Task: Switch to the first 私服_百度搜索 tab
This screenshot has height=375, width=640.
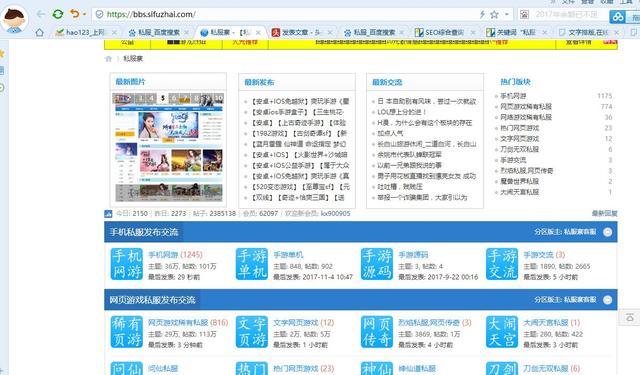Action: tap(158, 32)
